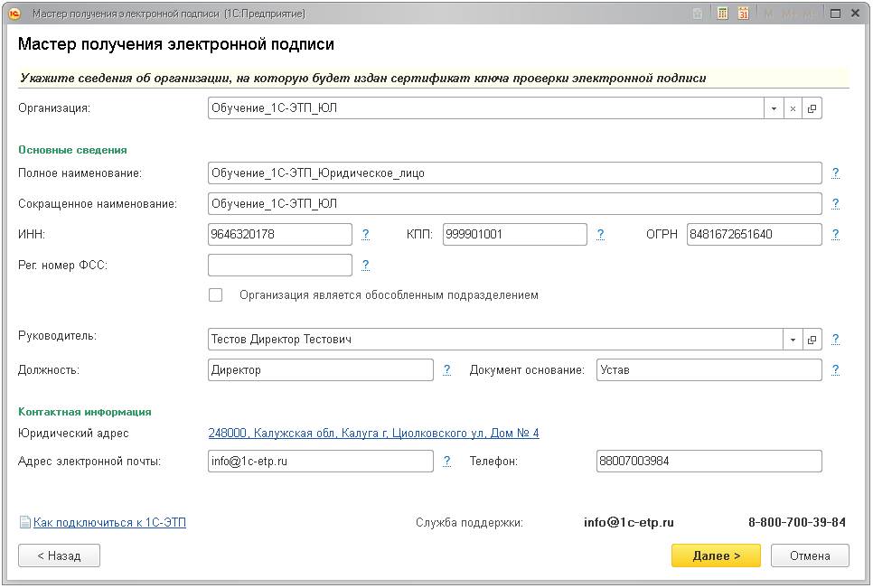Open the calculator from the title bar
Viewport: 873px width, 588px height.
[x=723, y=14]
